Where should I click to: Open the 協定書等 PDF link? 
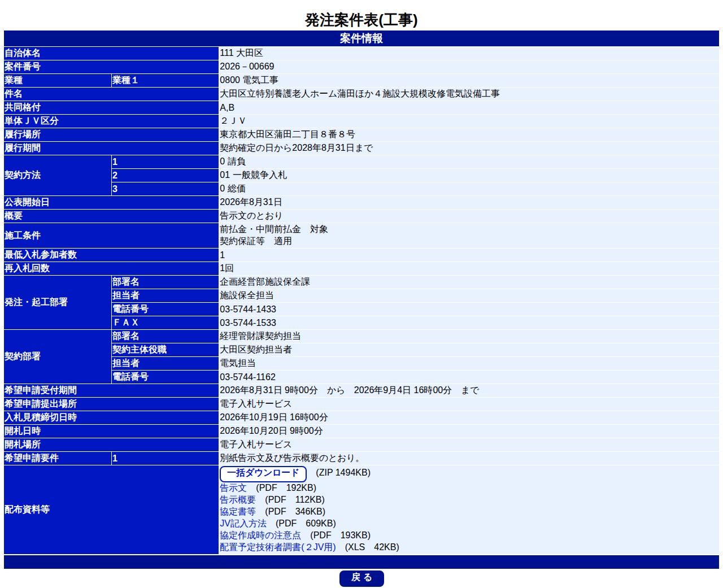click(238, 512)
